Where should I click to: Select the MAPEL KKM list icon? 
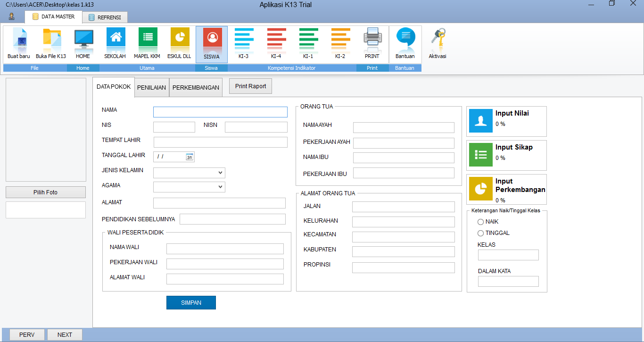pos(147,39)
